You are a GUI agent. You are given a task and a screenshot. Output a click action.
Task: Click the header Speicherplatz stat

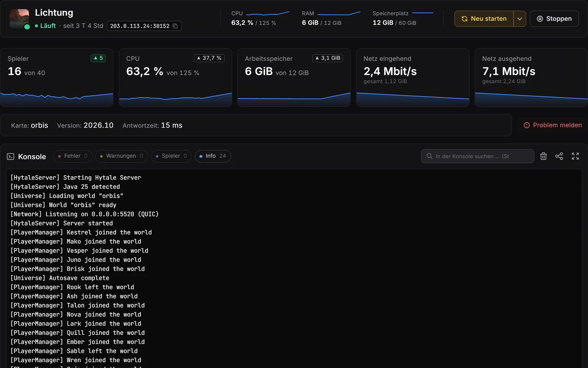point(403,18)
